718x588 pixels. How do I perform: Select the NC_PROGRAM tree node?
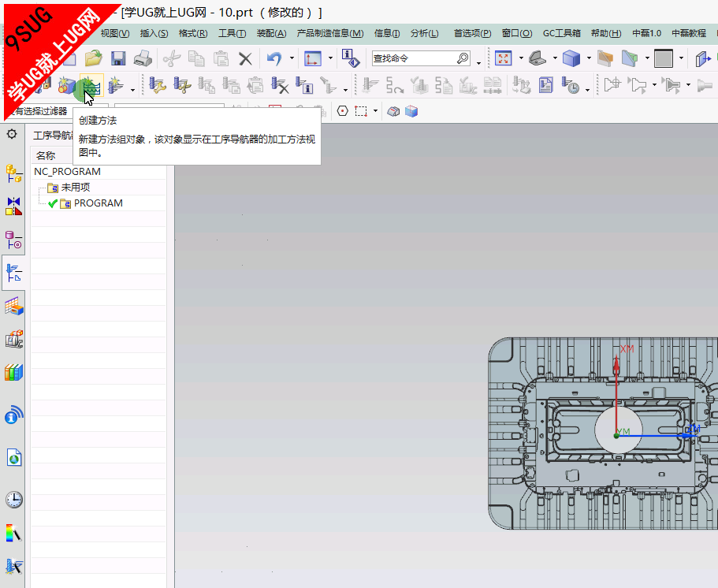[67, 171]
